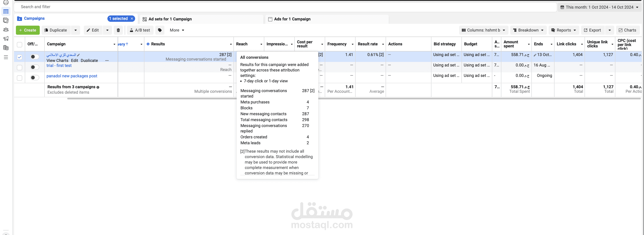
Task: Click the horizontal scrollbar below the table
Action: pyautogui.click(x=354, y=99)
